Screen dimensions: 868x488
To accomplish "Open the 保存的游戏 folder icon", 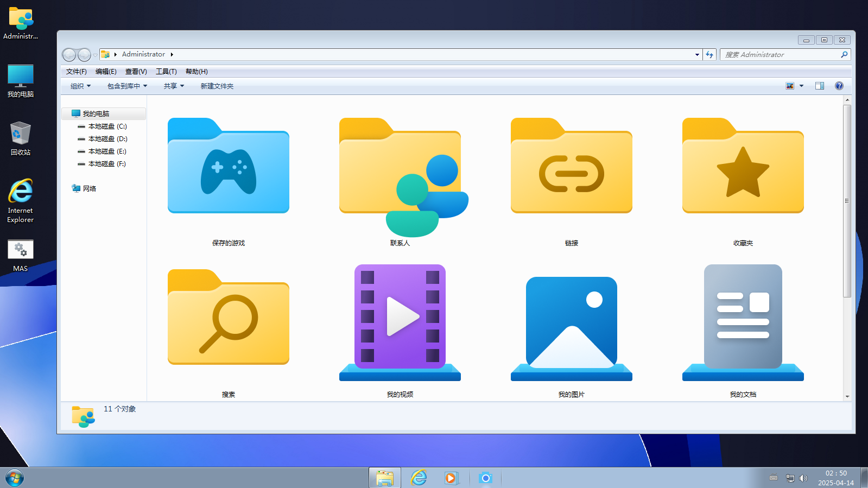I will pyautogui.click(x=229, y=166).
